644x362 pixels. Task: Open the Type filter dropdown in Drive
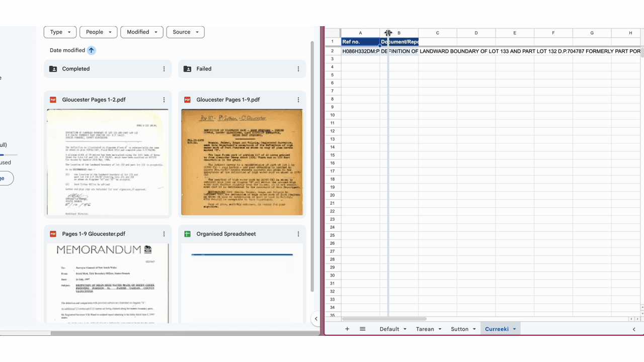point(60,32)
